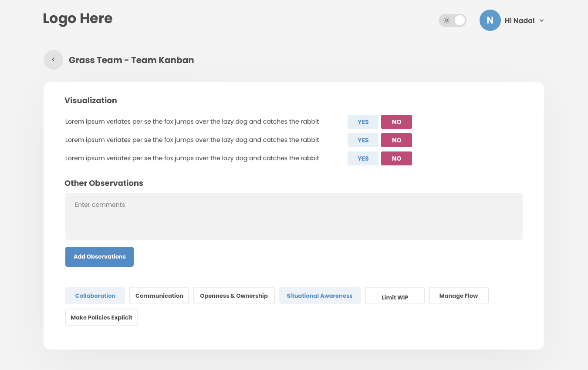Viewport: 588px width, 370px height.
Task: Select the Make Policies Explicit tab
Action: 101,317
